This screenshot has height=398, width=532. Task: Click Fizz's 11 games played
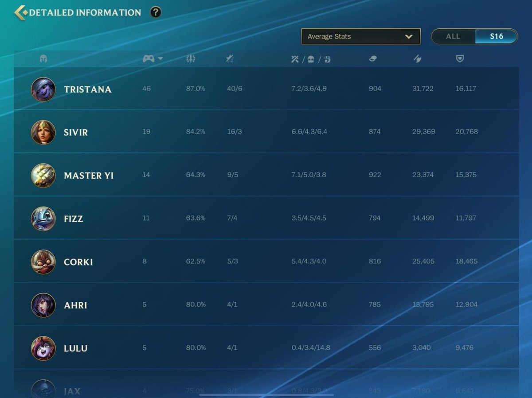point(146,218)
